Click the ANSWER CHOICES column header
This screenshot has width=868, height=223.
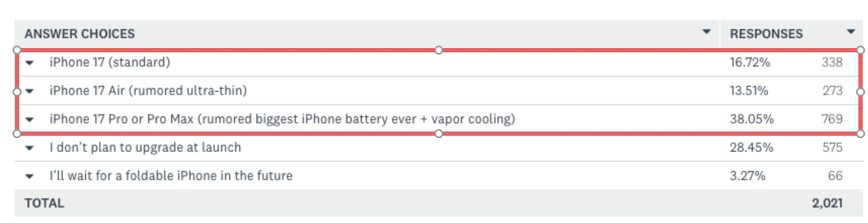[x=79, y=34]
